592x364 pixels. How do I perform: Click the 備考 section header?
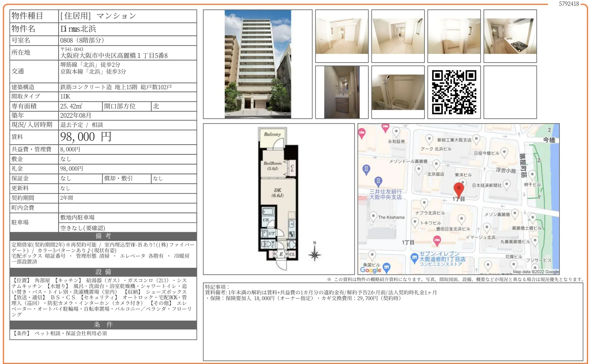(103, 236)
